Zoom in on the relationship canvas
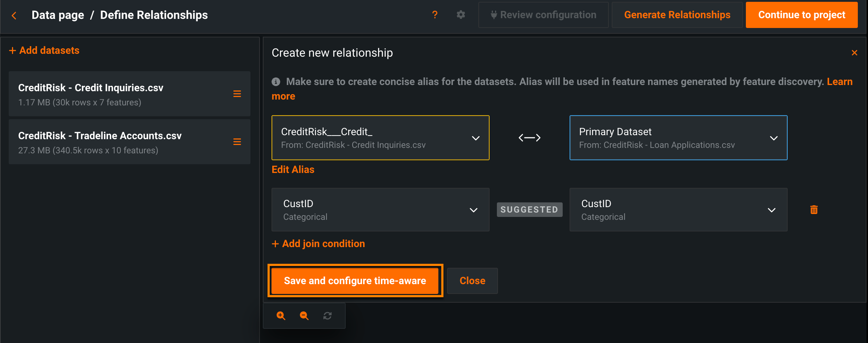Viewport: 868px width, 343px height. (x=281, y=316)
